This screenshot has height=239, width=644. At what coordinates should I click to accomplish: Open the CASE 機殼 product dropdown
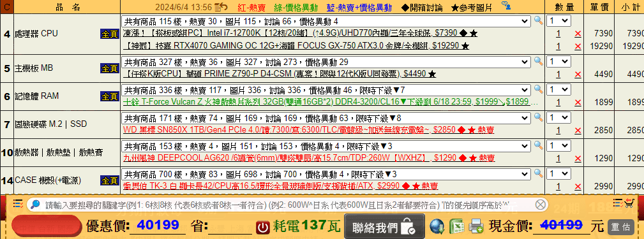coord(326,174)
